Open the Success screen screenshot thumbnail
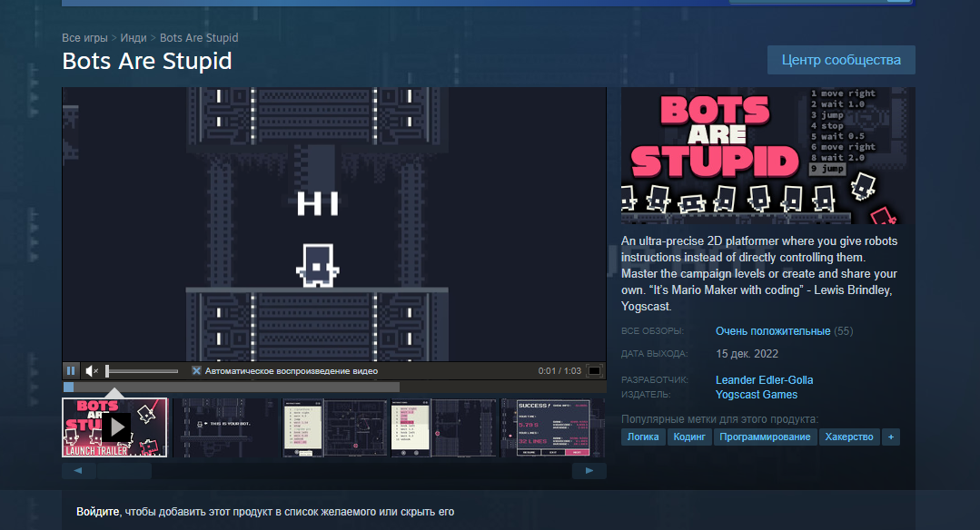 [x=553, y=428]
